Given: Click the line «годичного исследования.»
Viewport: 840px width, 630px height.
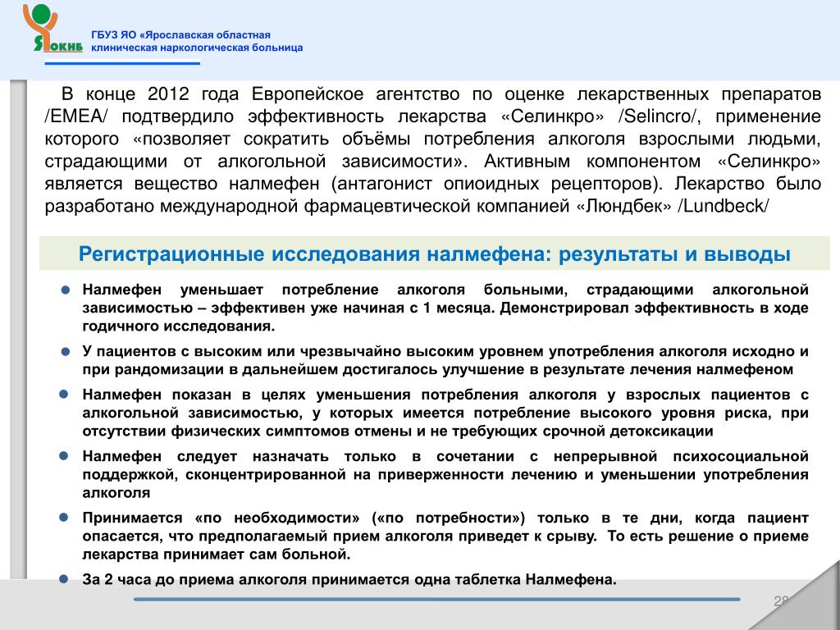Looking at the screenshot, I should click(178, 326).
